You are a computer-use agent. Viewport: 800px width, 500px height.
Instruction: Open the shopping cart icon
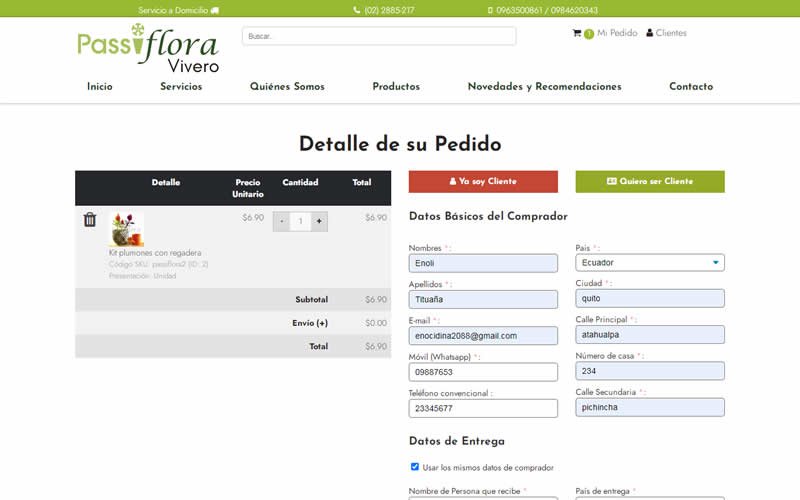point(577,33)
